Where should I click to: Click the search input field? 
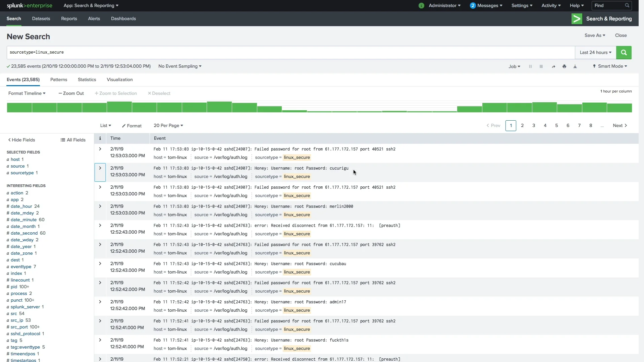pos(291,52)
